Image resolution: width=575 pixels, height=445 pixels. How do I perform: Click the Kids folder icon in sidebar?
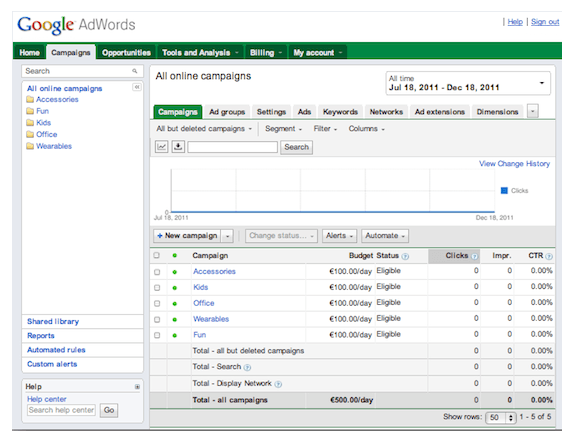click(x=30, y=123)
